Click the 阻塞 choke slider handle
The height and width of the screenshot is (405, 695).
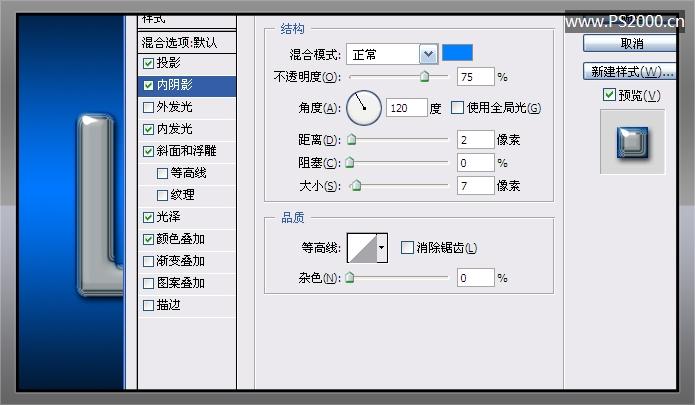(x=350, y=163)
